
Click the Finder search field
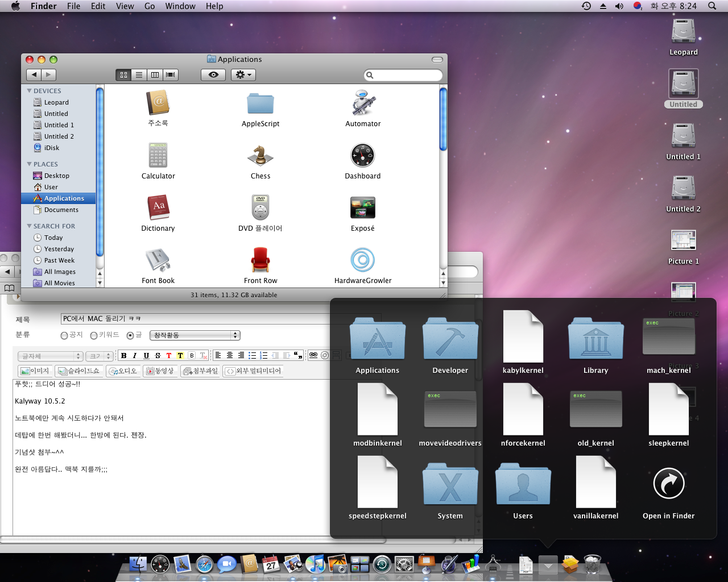tap(403, 75)
